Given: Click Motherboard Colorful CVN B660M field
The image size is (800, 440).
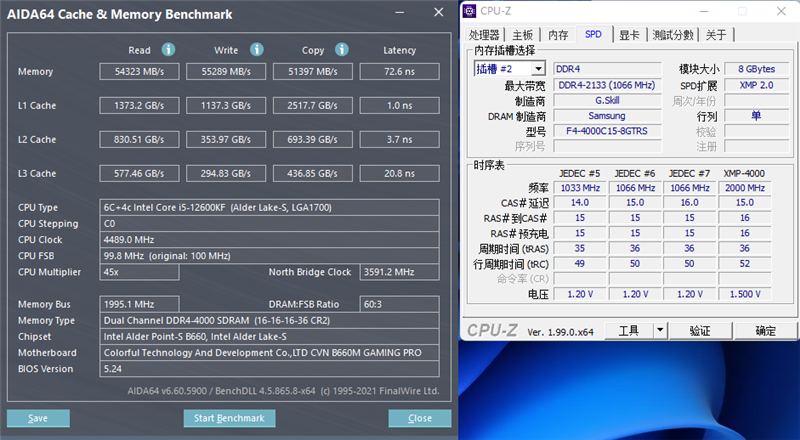Looking at the screenshot, I should (269, 353).
